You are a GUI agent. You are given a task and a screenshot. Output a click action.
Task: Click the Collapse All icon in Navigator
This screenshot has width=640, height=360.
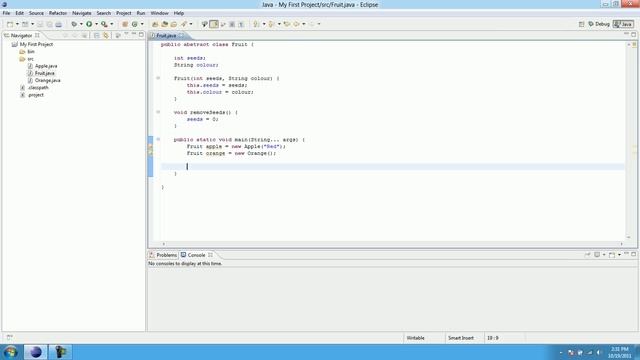click(97, 36)
